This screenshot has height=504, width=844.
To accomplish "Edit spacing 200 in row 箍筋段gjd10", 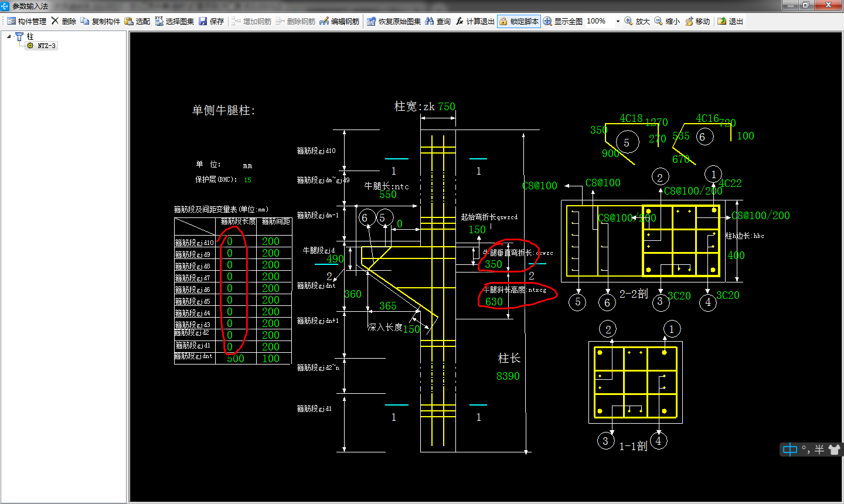I will tap(271, 241).
